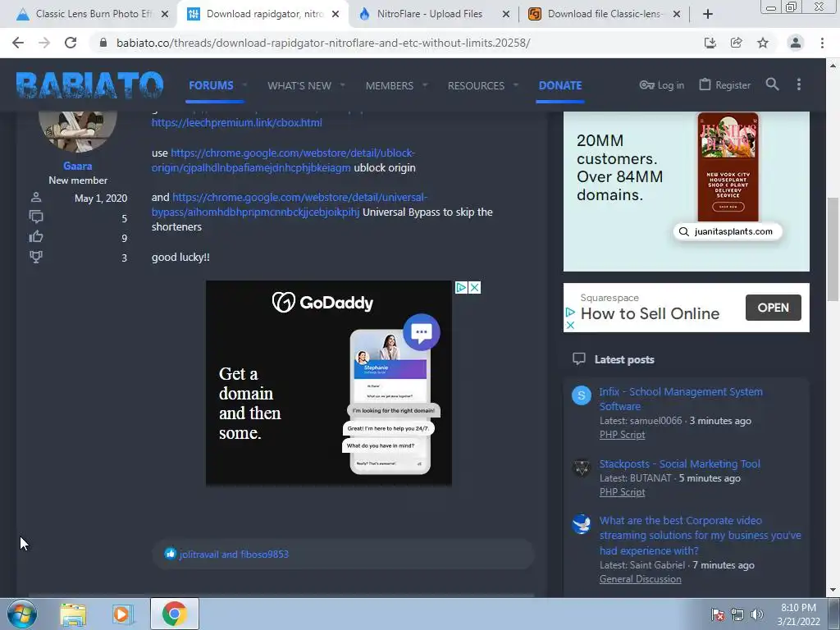Expand the Members dropdown arrow

425,85
